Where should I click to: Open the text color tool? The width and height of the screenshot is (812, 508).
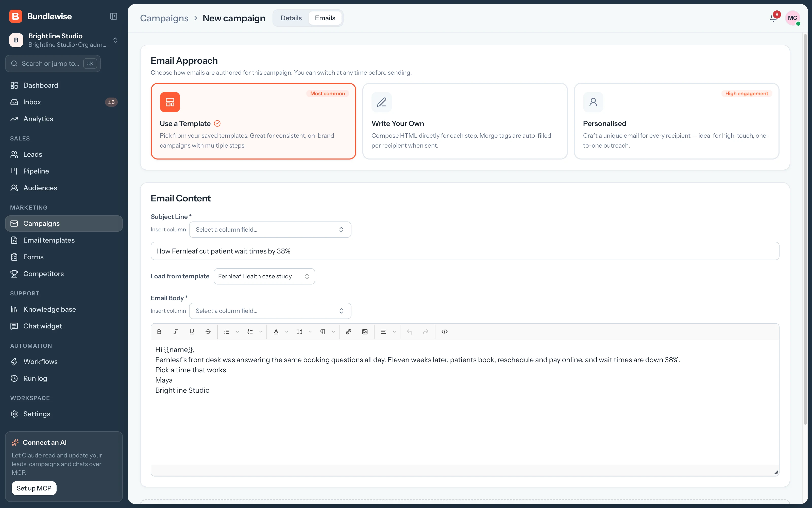[x=276, y=332]
